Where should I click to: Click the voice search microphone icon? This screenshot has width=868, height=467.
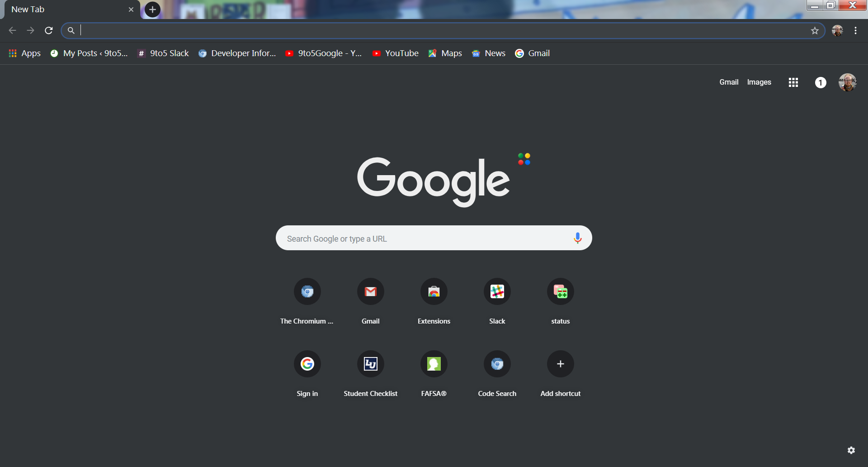(577, 238)
